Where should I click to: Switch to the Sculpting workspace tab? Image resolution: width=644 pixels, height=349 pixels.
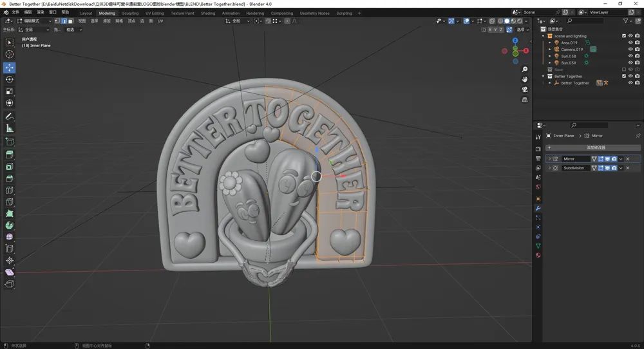pos(130,13)
